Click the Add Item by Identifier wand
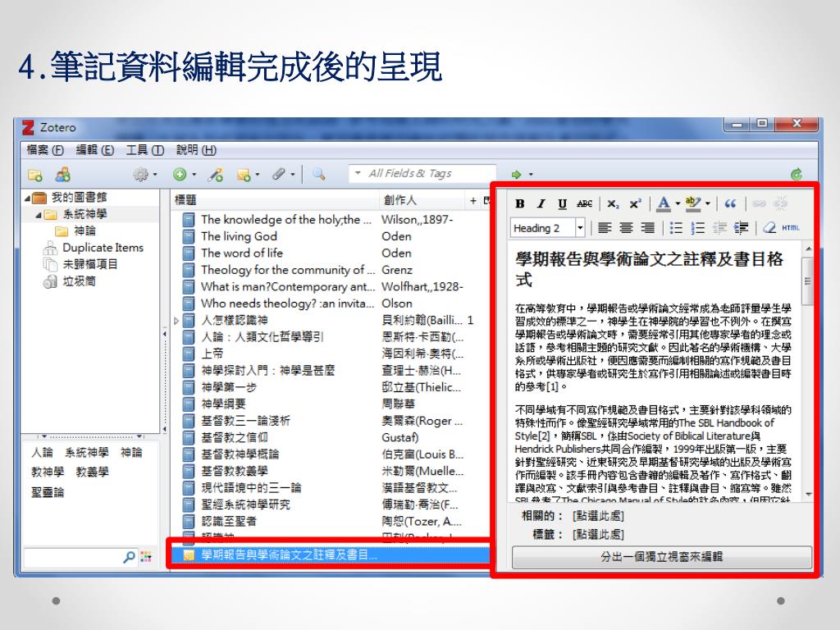The height and width of the screenshot is (630, 840). click(216, 175)
